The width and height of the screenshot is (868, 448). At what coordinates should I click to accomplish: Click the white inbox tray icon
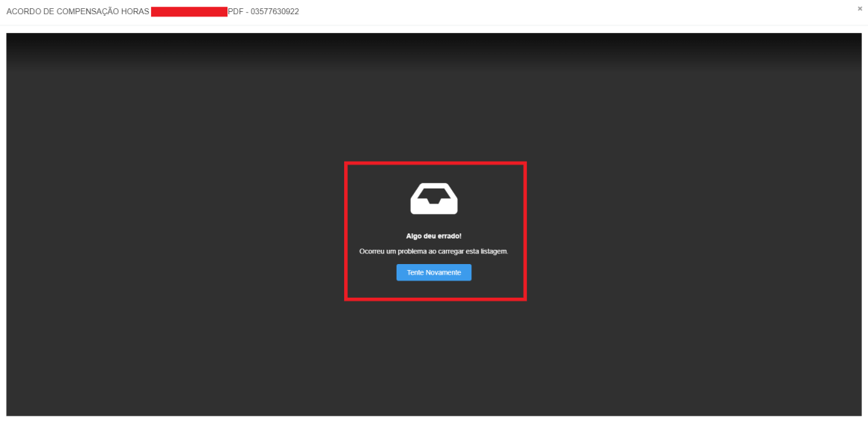point(434,198)
